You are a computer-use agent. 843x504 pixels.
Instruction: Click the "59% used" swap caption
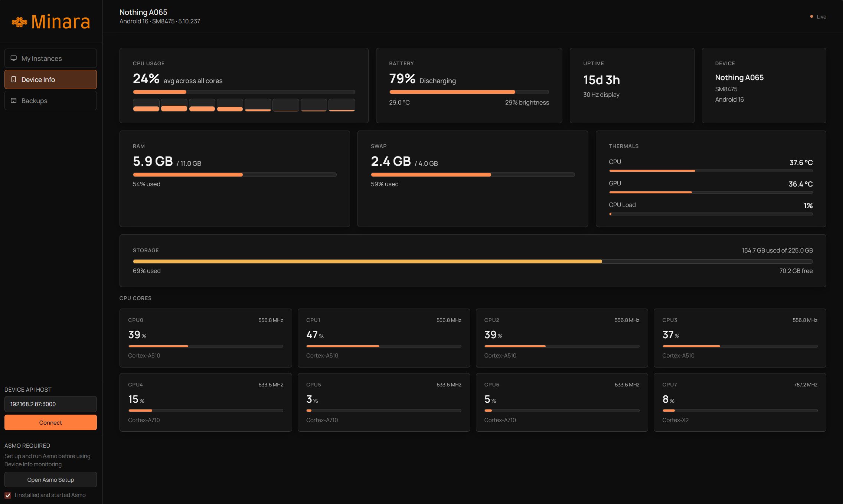pos(385,184)
